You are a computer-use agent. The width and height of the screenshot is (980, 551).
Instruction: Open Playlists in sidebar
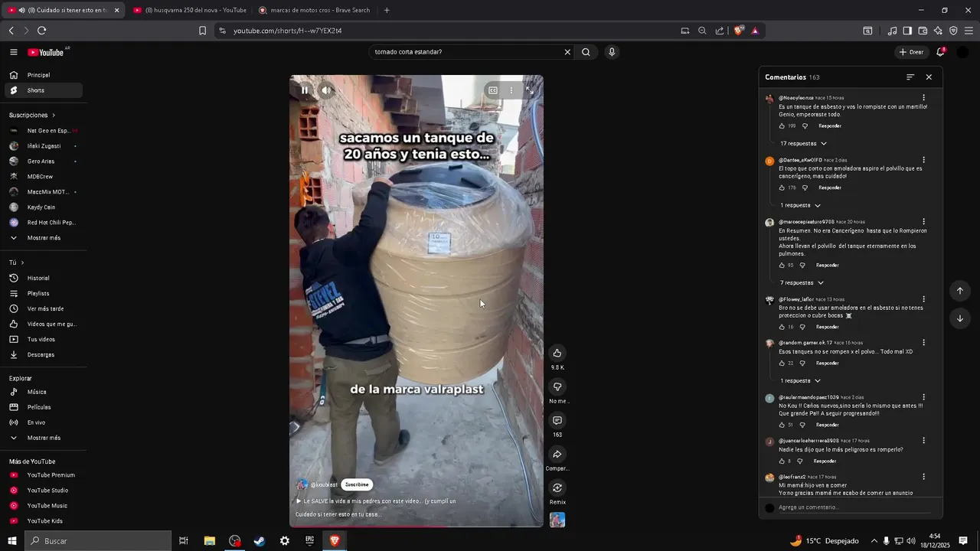pos(44,293)
